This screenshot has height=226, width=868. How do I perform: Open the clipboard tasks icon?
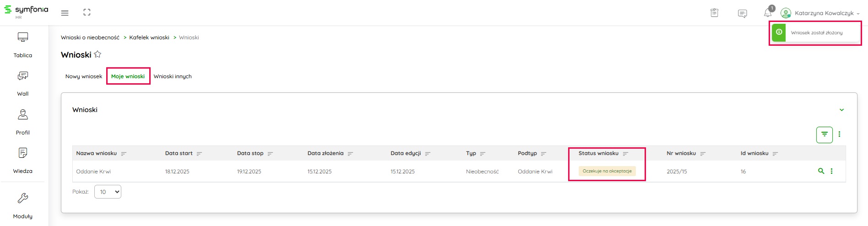(x=714, y=13)
